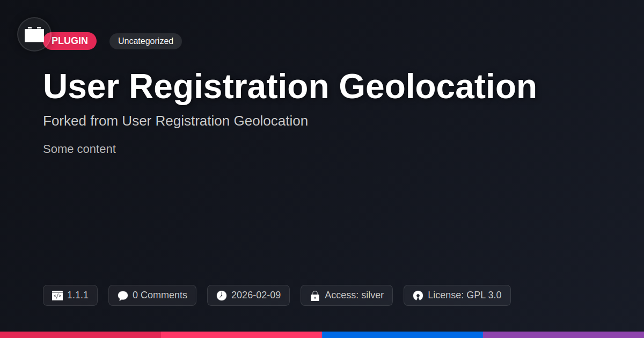Click the comments speech bubble icon
644x338 pixels.
pos(123,296)
